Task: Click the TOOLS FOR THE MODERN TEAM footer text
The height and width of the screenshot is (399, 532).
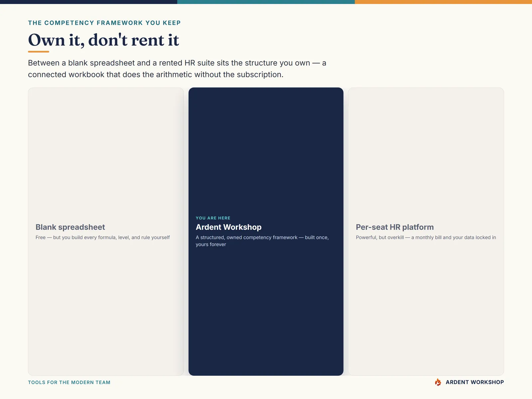Action: 69,382
